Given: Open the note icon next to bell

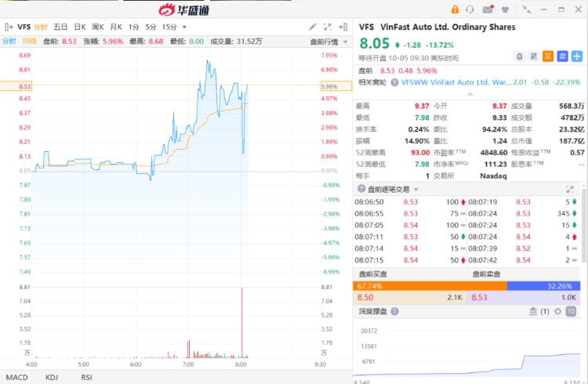Looking at the screenshot, I should tap(534, 56).
